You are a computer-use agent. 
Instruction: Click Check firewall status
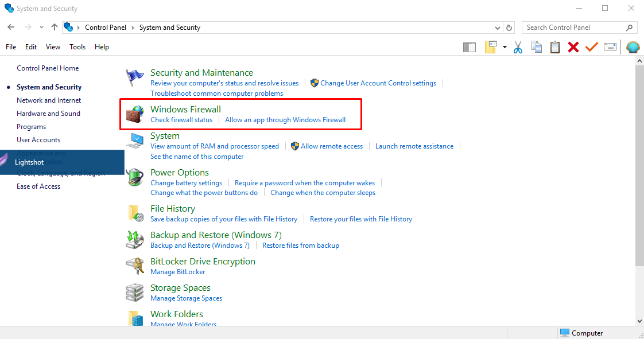pos(181,120)
